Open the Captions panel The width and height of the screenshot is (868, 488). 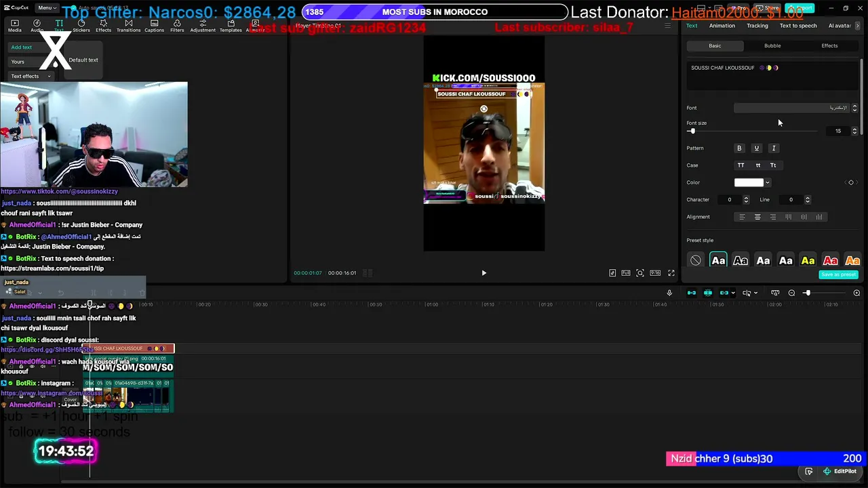[154, 26]
